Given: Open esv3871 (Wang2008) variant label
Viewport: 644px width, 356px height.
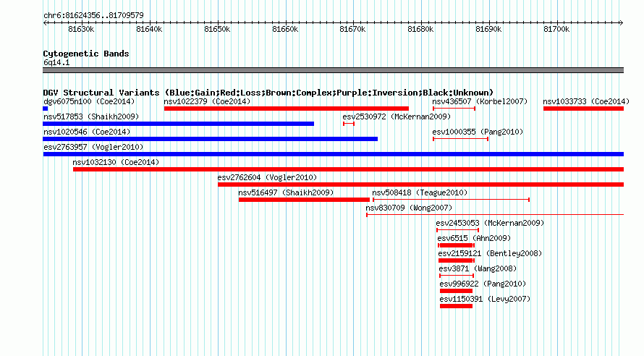Looking at the screenshot, I should point(478,268).
